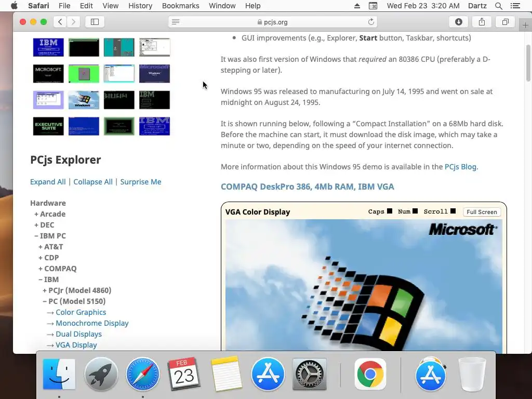Image resolution: width=532 pixels, height=399 pixels.
Task: Reload the pcjs.org page
Action: coord(371,22)
